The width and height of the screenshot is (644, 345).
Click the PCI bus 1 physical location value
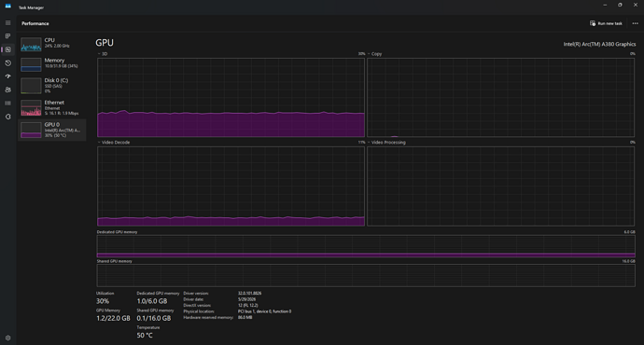tap(264, 311)
